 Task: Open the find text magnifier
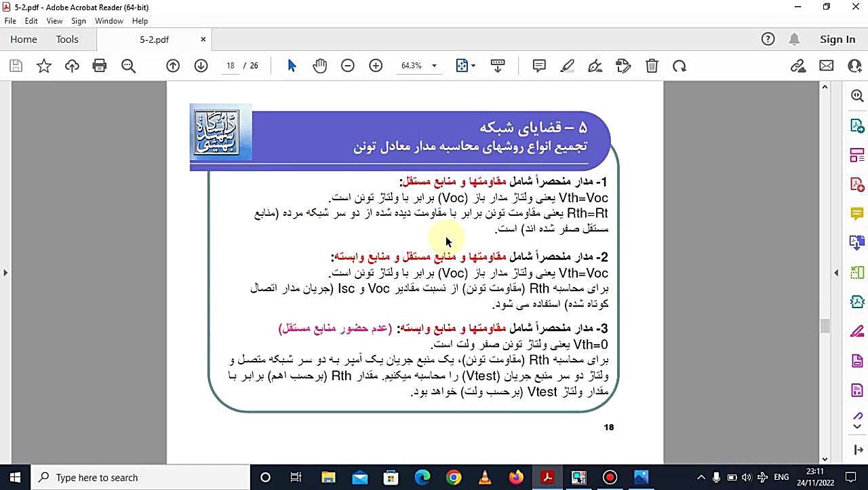pos(128,66)
